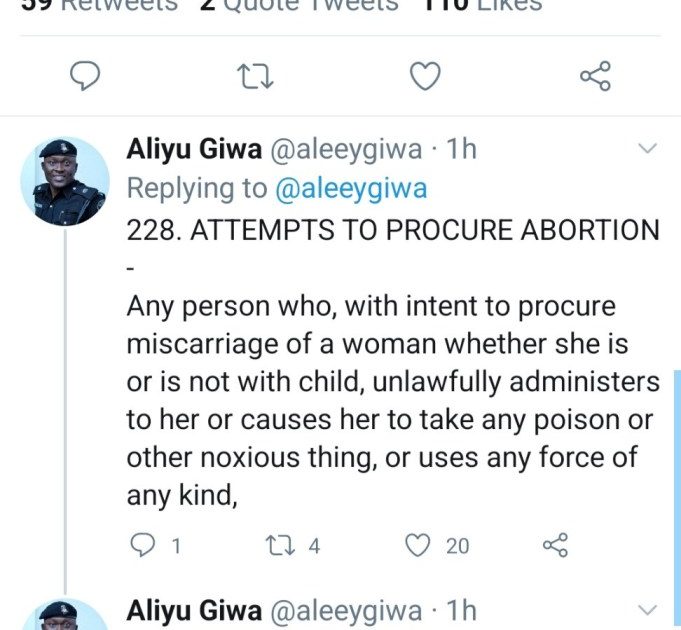Retweet the main tweet with the large retweet icon

coord(257,76)
